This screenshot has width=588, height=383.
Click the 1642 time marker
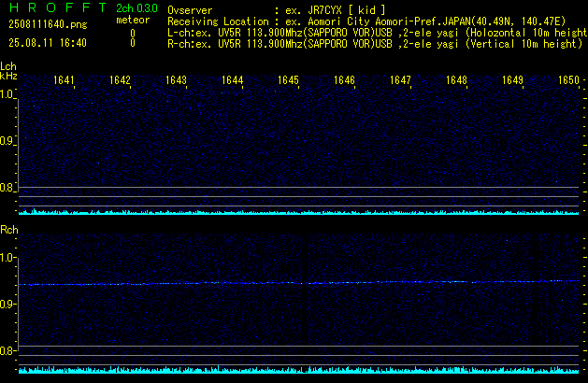click(x=120, y=80)
